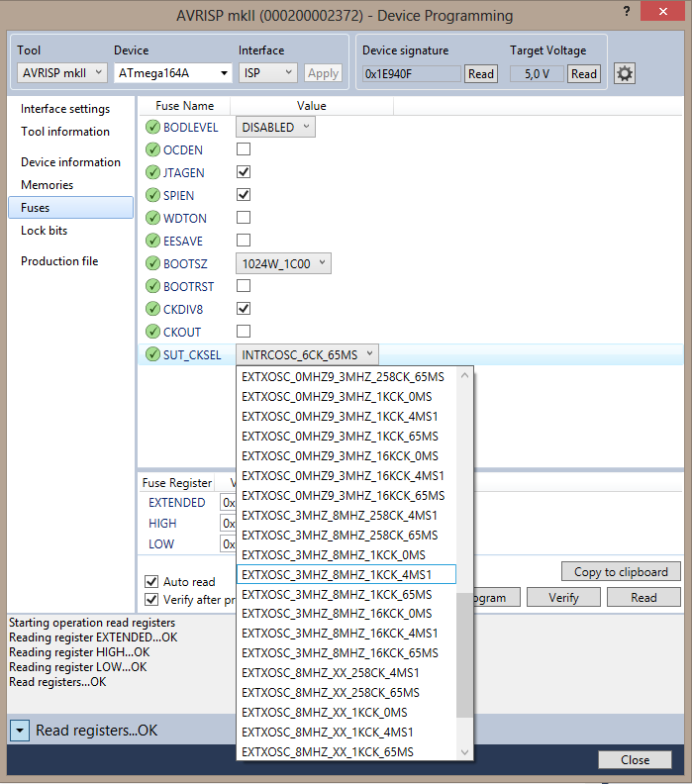This screenshot has width=692, height=784.
Task: Open the BODLEVEL dropdown
Action: coord(274,127)
